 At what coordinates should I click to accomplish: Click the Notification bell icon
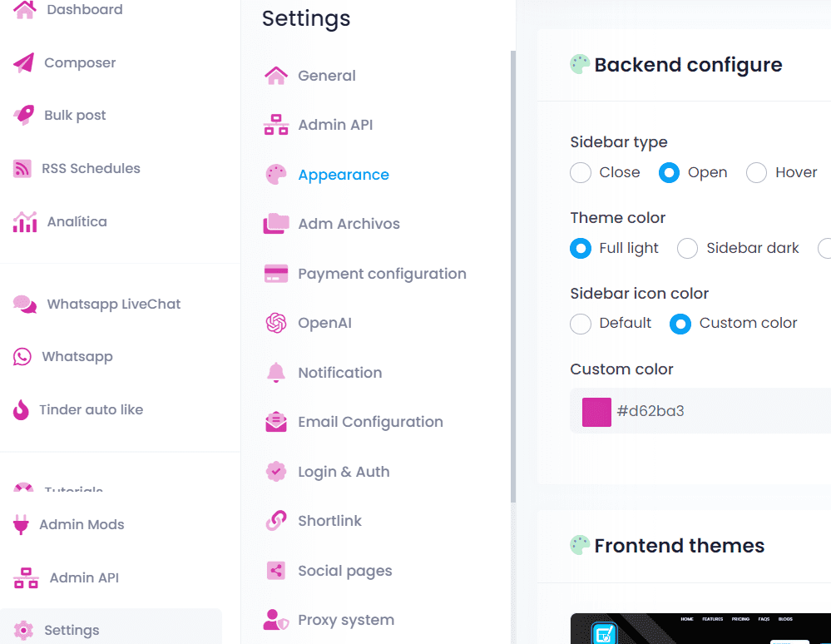[x=276, y=373]
